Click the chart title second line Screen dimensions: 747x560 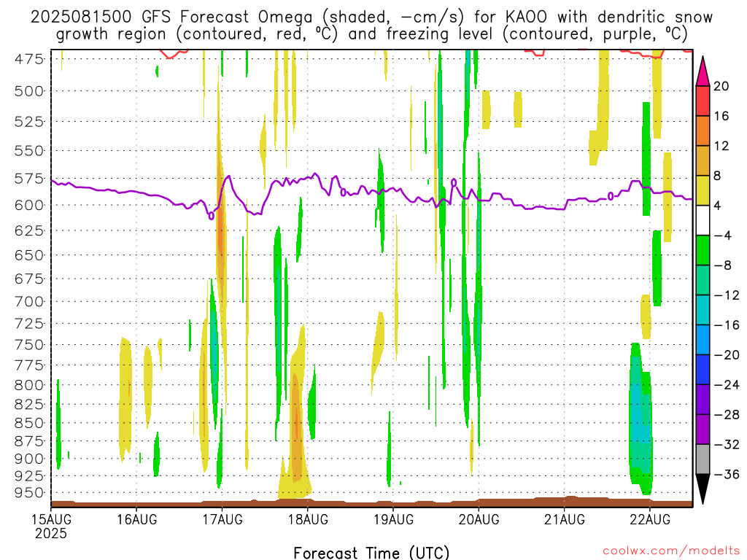371,34
